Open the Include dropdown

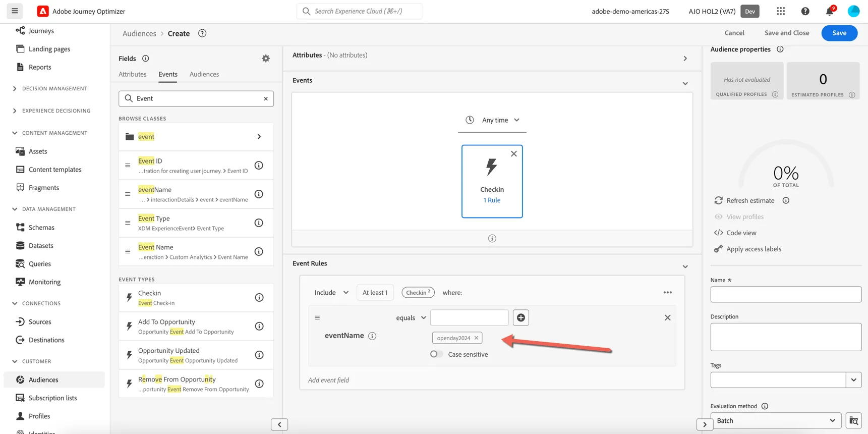pyautogui.click(x=331, y=293)
